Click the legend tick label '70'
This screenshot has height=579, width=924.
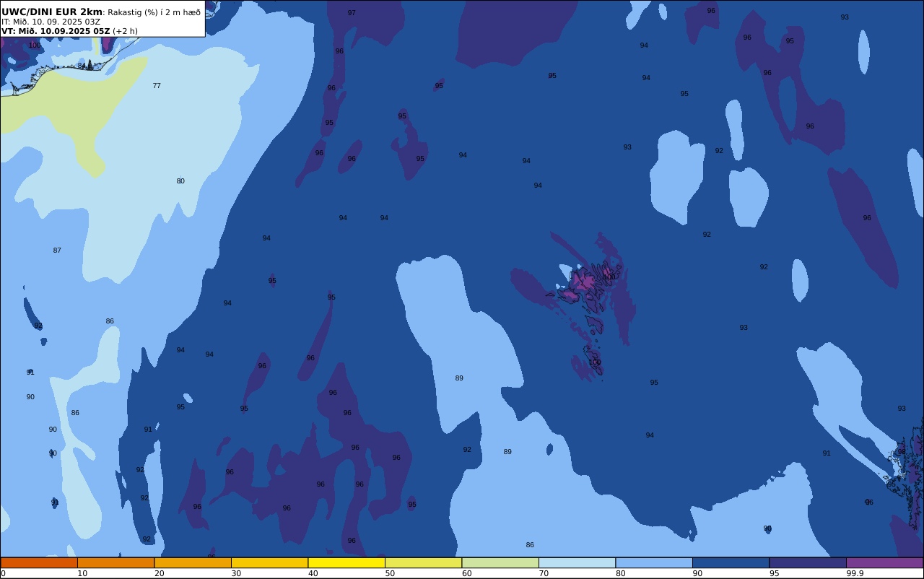click(x=544, y=573)
